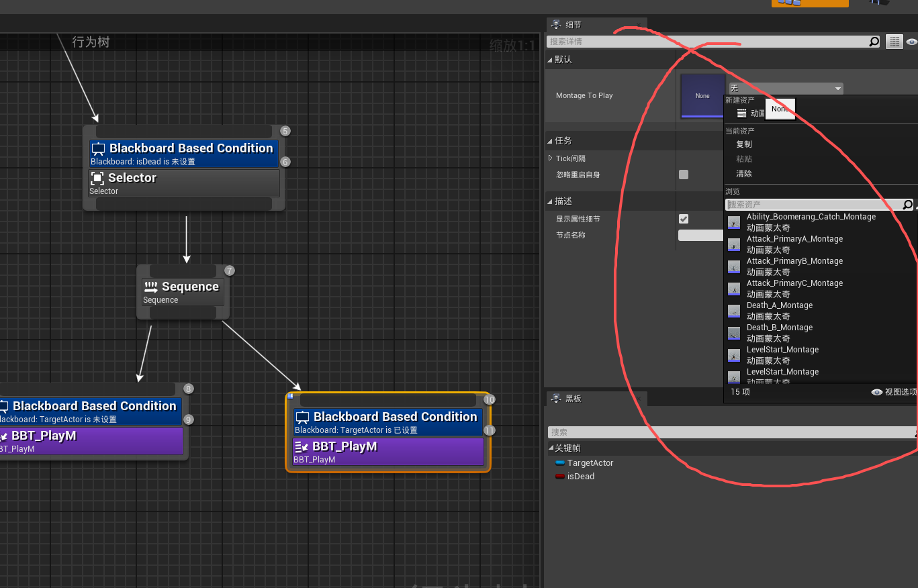The image size is (918, 588).
Task: Click the BBT_PlayM task icon in the highlighted node
Action: 301,447
